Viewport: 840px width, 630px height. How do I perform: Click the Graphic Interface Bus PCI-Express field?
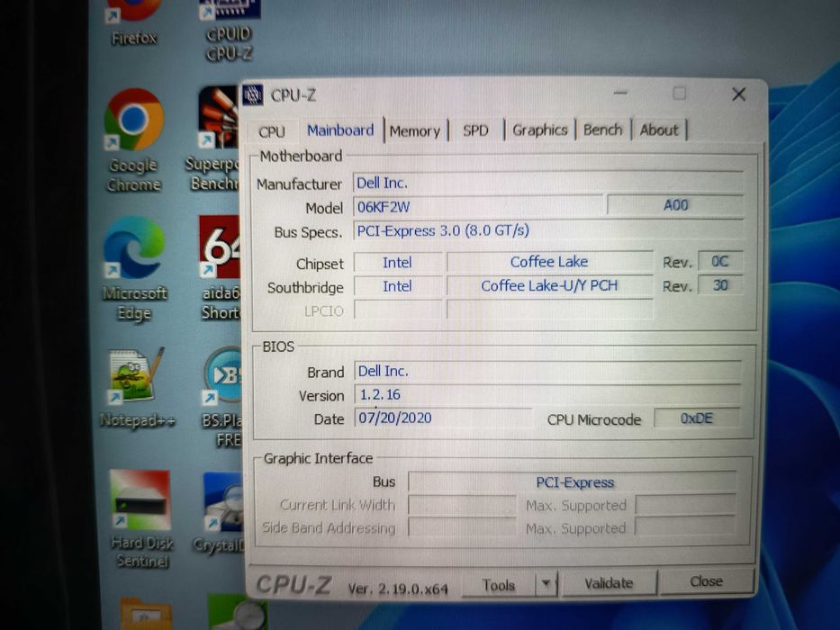572,482
